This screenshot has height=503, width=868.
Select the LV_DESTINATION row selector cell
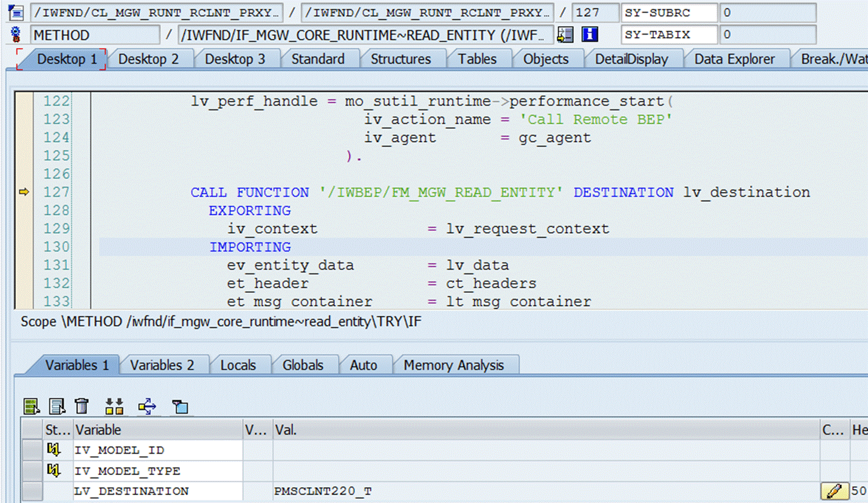[32, 491]
